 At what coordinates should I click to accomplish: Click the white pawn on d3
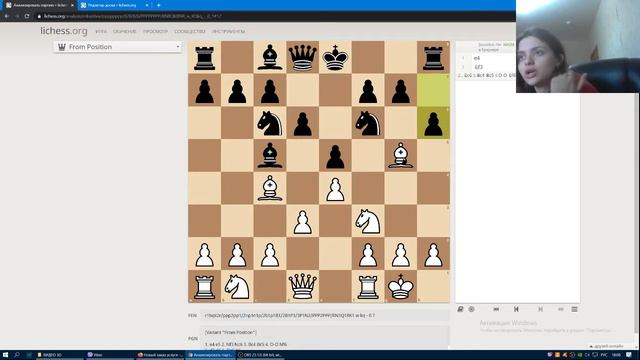302,221
